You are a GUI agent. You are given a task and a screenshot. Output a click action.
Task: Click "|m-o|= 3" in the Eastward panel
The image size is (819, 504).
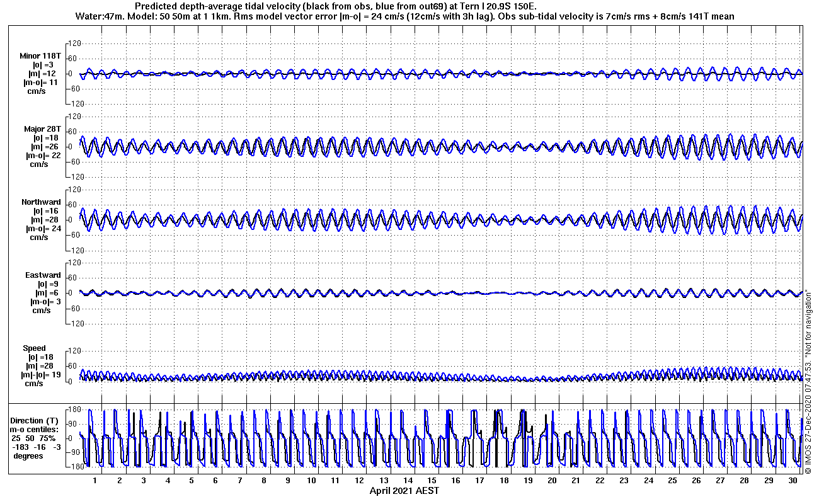point(44,302)
